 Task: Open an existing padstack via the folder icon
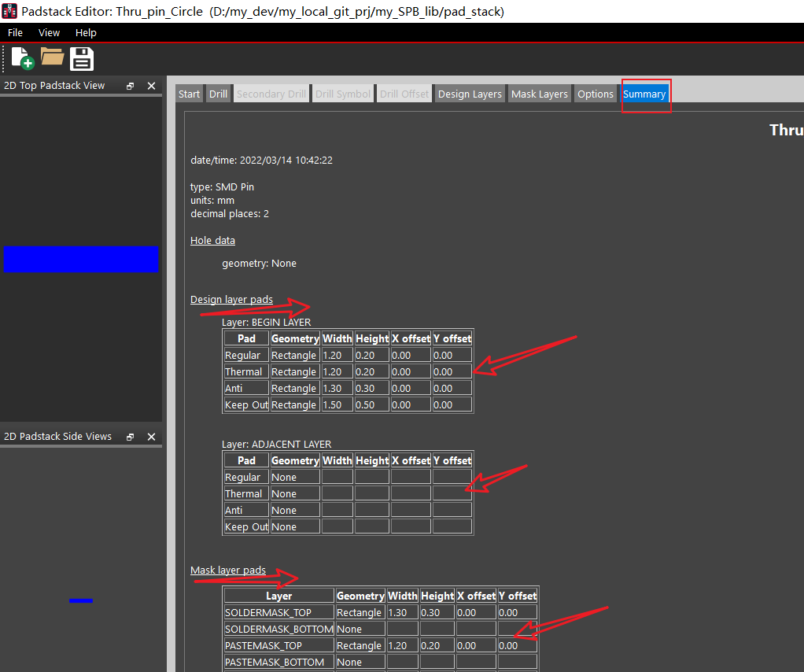[x=51, y=58]
